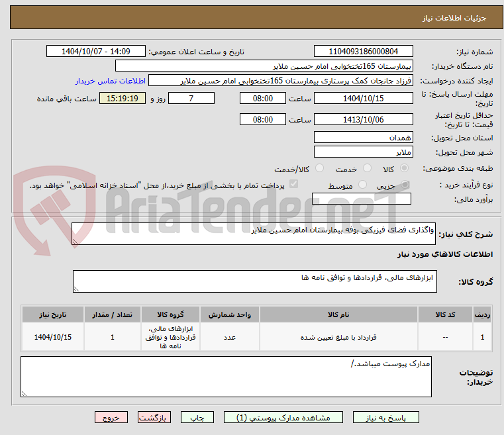Click the response deadline date 1404/10/15 field

[x=363, y=98]
